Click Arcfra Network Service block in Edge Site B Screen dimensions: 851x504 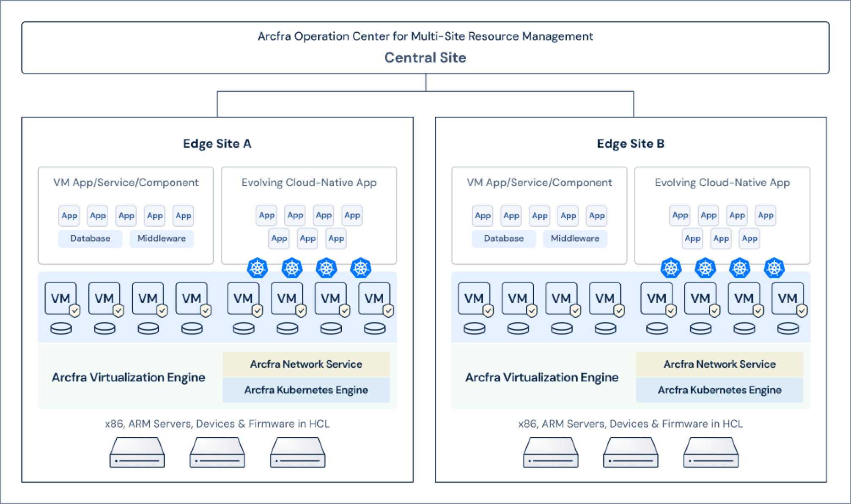point(719,364)
